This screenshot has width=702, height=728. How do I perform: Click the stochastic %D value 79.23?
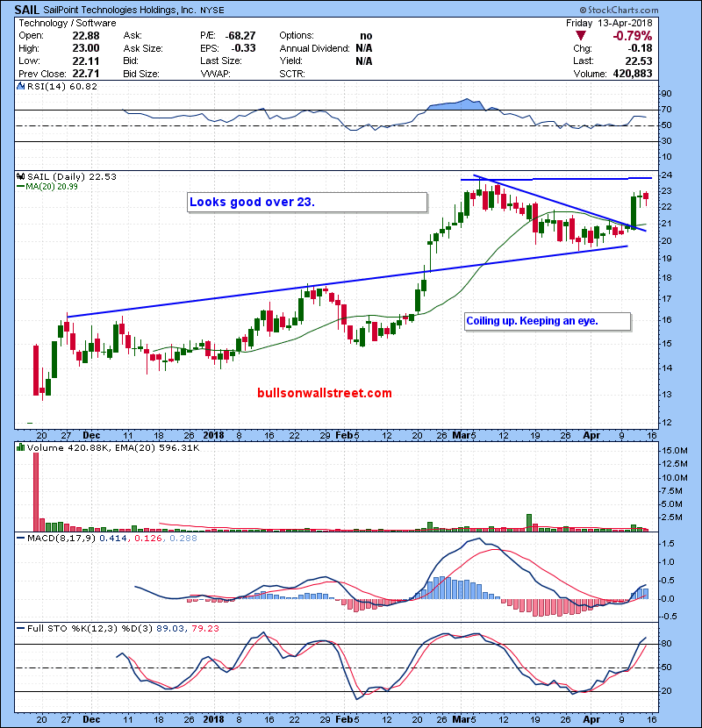(204, 628)
